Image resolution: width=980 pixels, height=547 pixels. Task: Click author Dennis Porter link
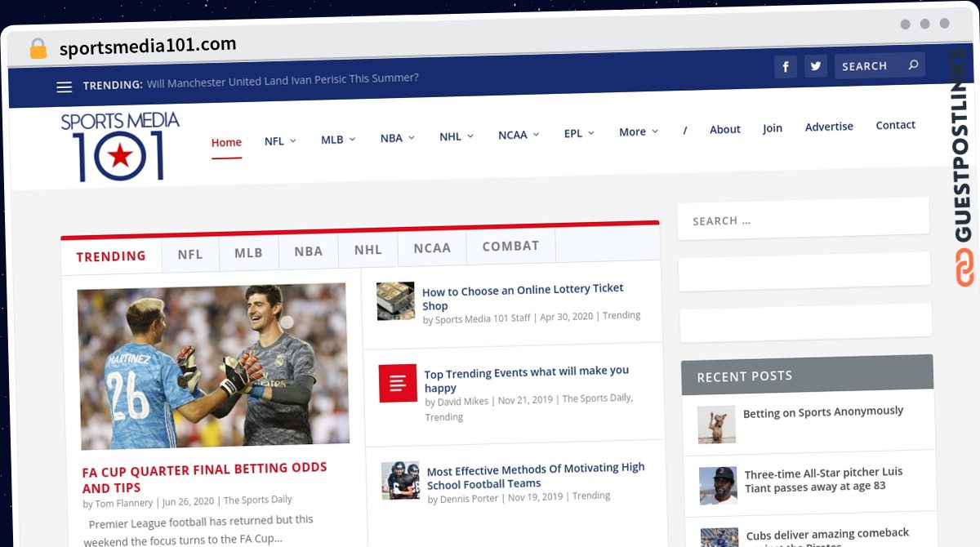pyautogui.click(x=470, y=499)
